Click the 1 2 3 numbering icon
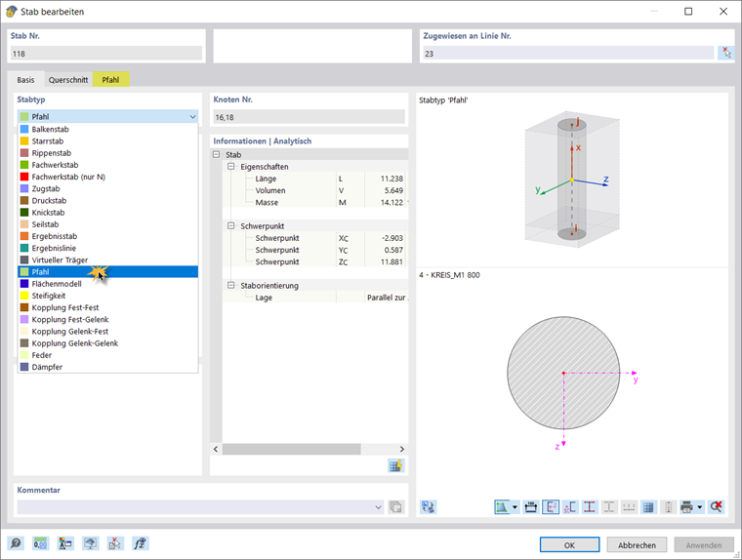The height and width of the screenshot is (560, 742). pos(629,507)
